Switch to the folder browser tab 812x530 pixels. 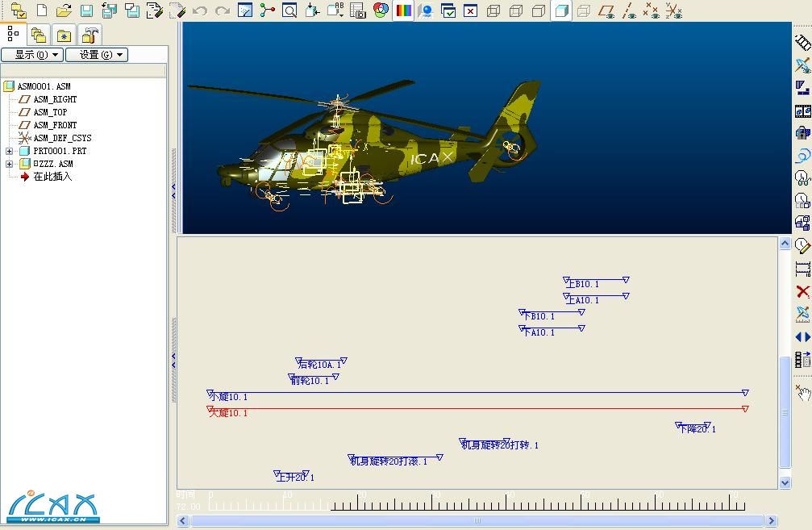[38, 35]
